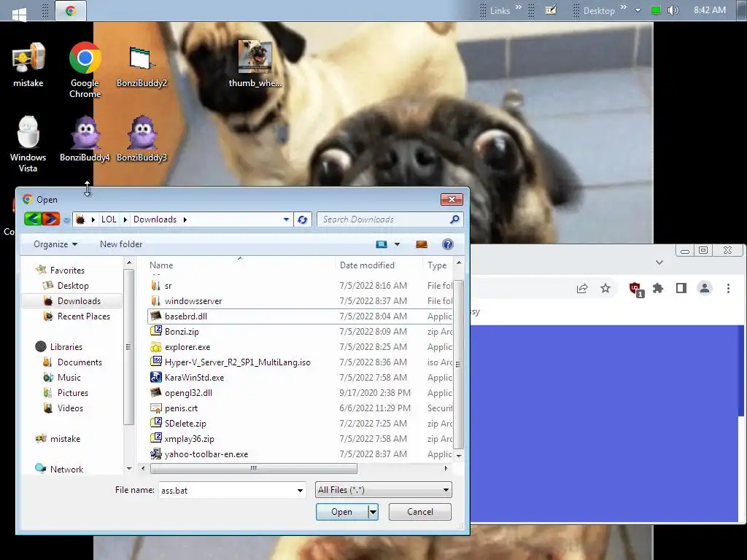Image resolution: width=747 pixels, height=560 pixels.
Task: Select Downloads in the navigation pane
Action: [72, 300]
